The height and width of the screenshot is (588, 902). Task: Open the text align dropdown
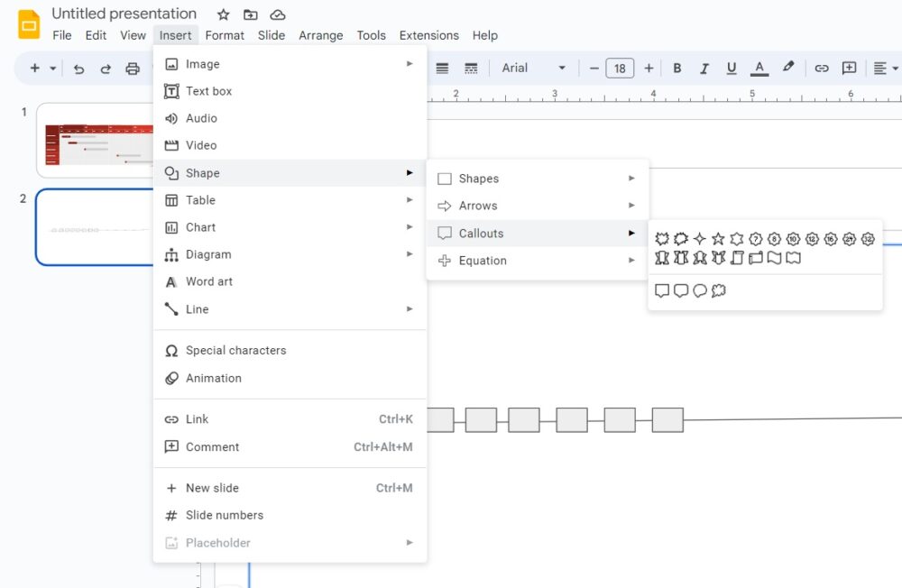[887, 68]
